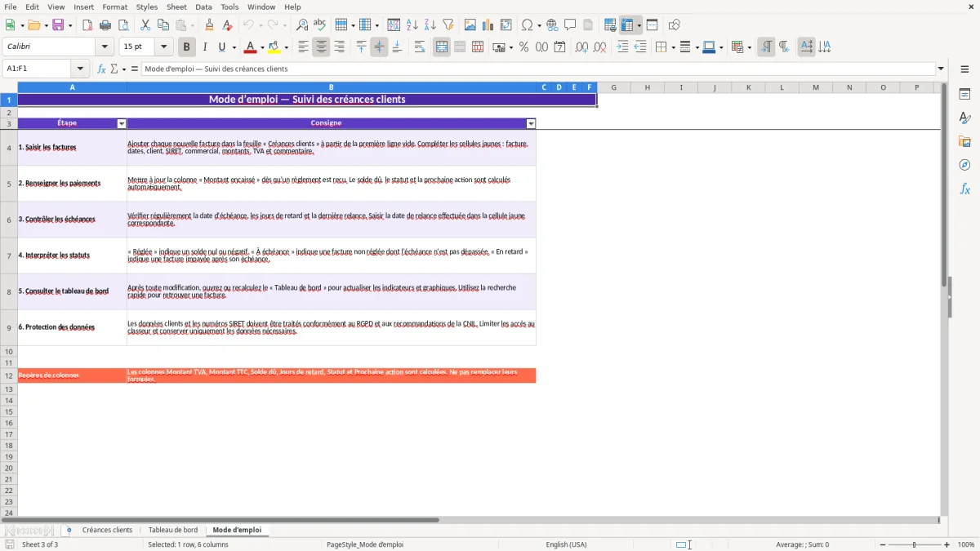Toggle Italic formatting
Image resolution: width=980 pixels, height=551 pixels.
(x=204, y=47)
